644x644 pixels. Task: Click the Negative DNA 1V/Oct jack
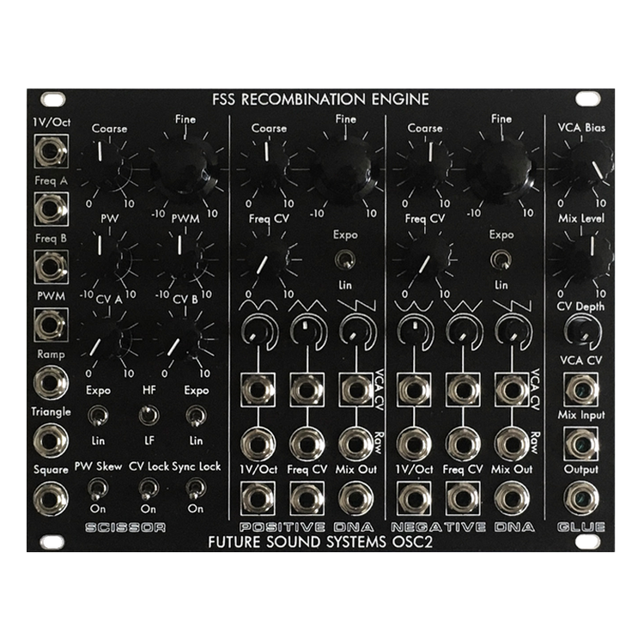414,499
